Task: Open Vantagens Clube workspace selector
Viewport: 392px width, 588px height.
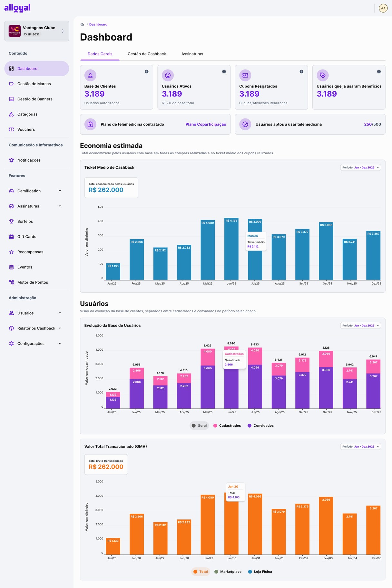Action: pos(37,31)
